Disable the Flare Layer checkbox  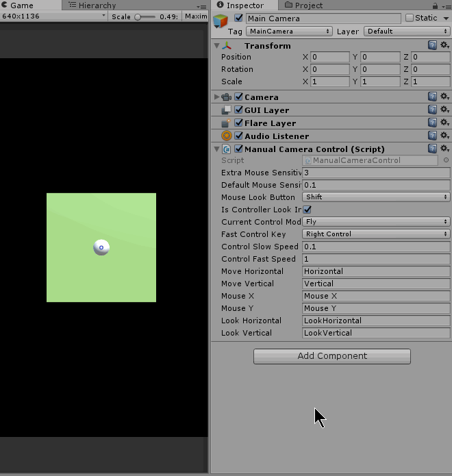point(239,123)
